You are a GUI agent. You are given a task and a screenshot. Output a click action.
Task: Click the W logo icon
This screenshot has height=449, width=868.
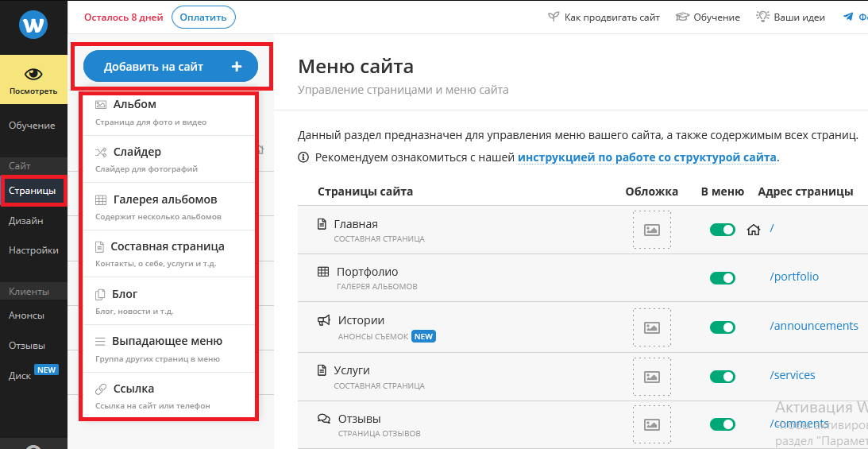coord(33,25)
